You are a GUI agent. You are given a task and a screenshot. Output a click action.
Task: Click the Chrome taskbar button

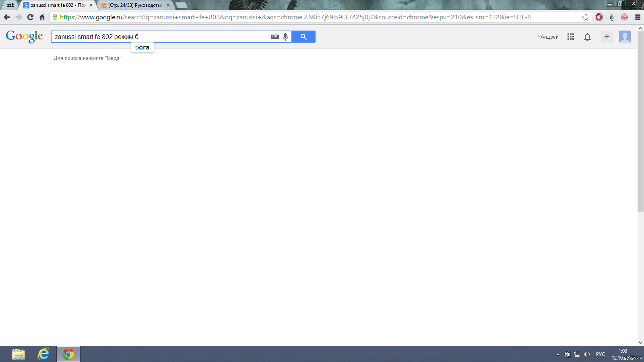(x=68, y=354)
